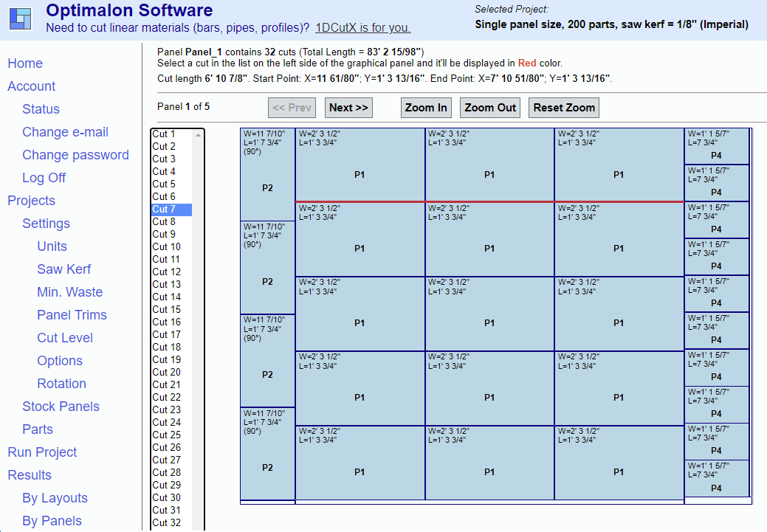Click the Optimalon Software logo icon
The height and width of the screenshot is (532, 767).
point(21,18)
